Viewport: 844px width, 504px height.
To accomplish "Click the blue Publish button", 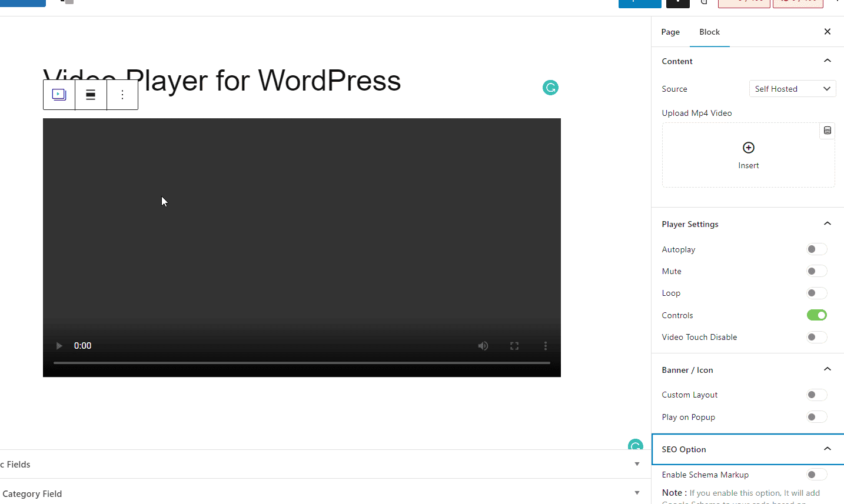I will click(639, 3).
